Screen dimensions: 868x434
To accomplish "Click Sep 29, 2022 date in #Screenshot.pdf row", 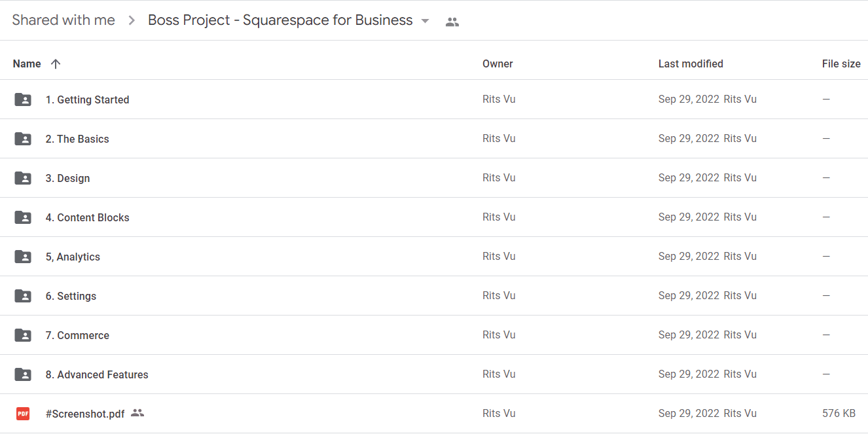I will 689,414.
